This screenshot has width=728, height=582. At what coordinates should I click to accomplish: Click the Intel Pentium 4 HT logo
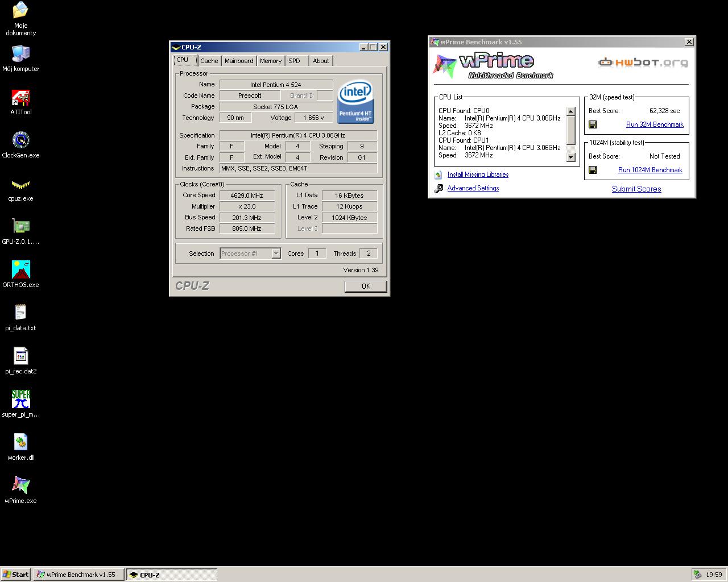click(355, 102)
